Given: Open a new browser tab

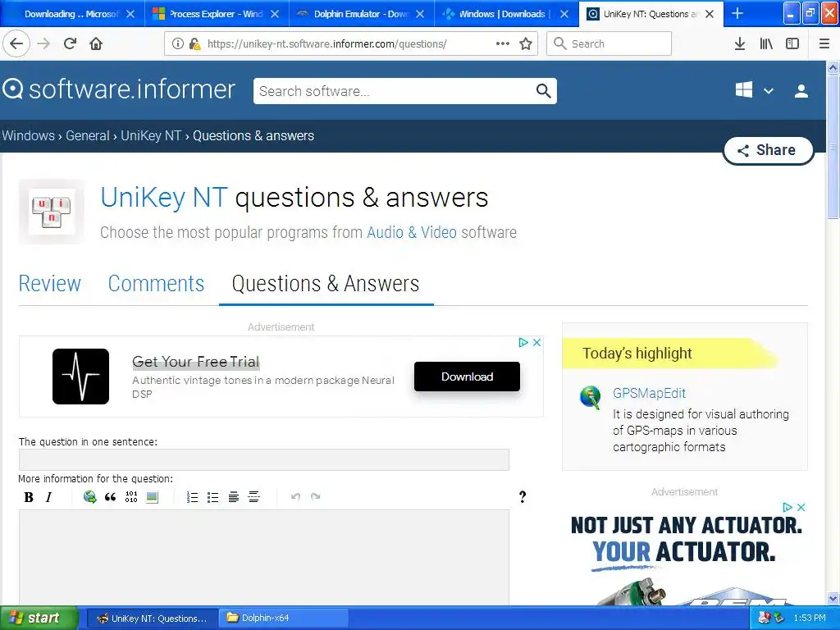Looking at the screenshot, I should (737, 13).
